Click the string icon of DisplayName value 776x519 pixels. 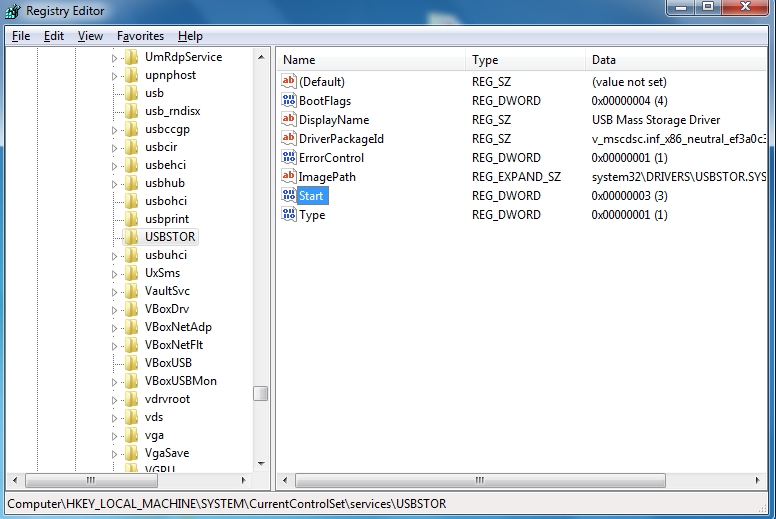pos(289,119)
